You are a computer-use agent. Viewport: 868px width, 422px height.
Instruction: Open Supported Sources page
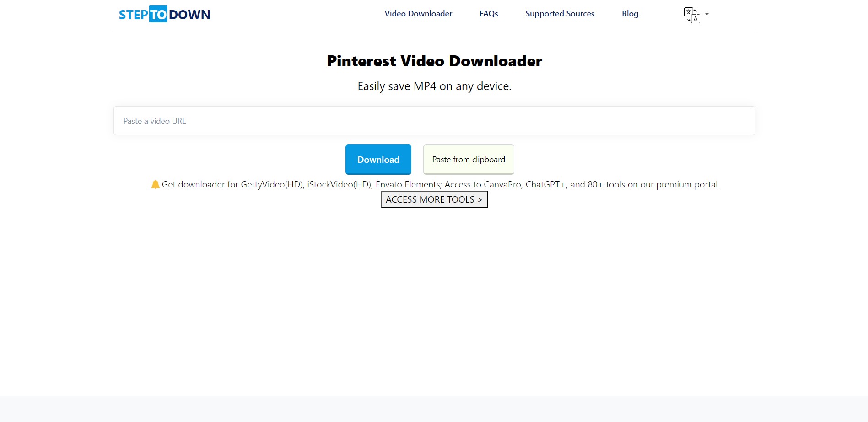[x=560, y=14]
